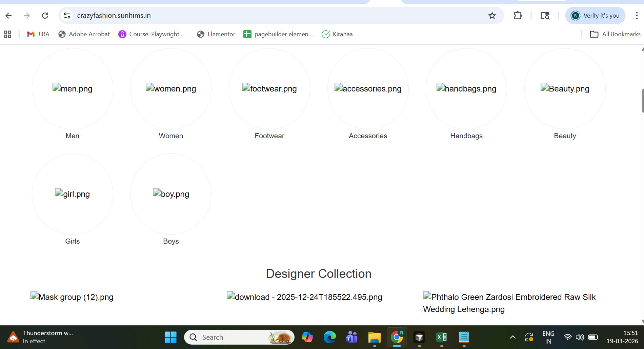Select the girl.png category image
The width and height of the screenshot is (644, 349).
[x=73, y=194]
